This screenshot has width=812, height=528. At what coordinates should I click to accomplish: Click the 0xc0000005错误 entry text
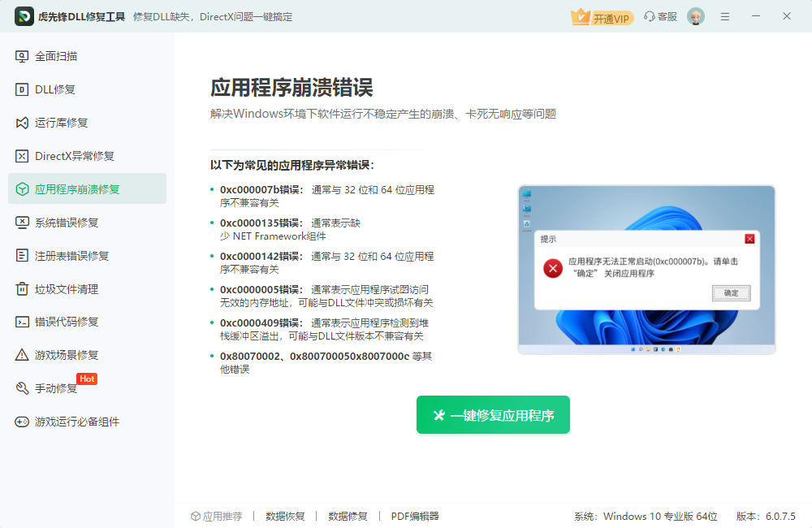point(326,296)
